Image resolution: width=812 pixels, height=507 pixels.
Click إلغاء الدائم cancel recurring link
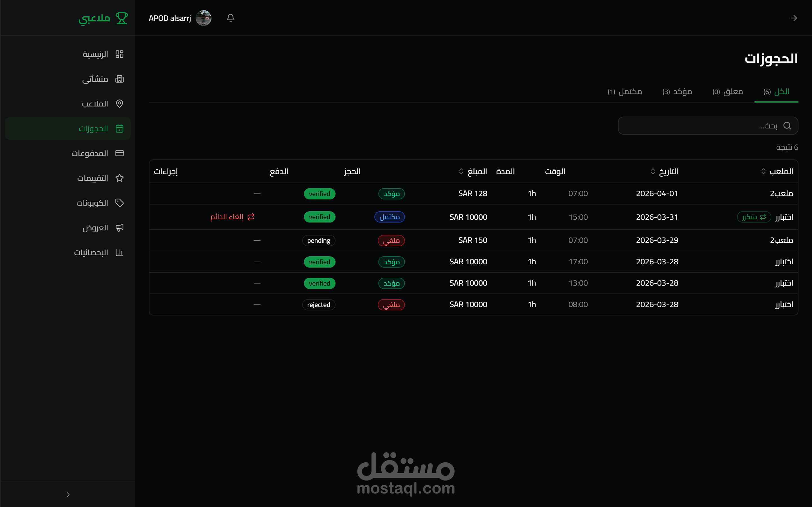[232, 217]
